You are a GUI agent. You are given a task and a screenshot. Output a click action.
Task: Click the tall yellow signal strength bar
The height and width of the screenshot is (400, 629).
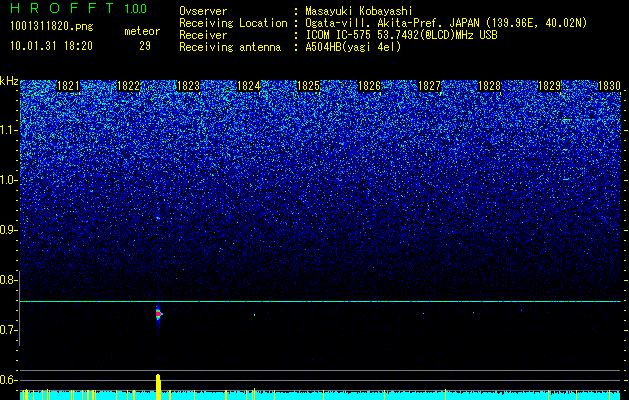click(158, 387)
